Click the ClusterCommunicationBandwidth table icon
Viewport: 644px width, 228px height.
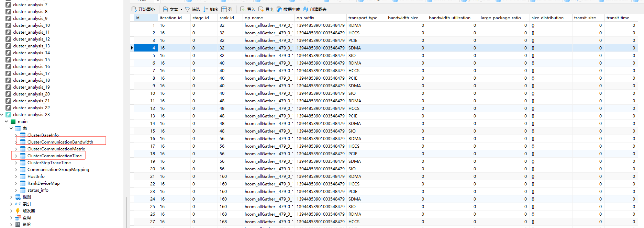click(23, 142)
